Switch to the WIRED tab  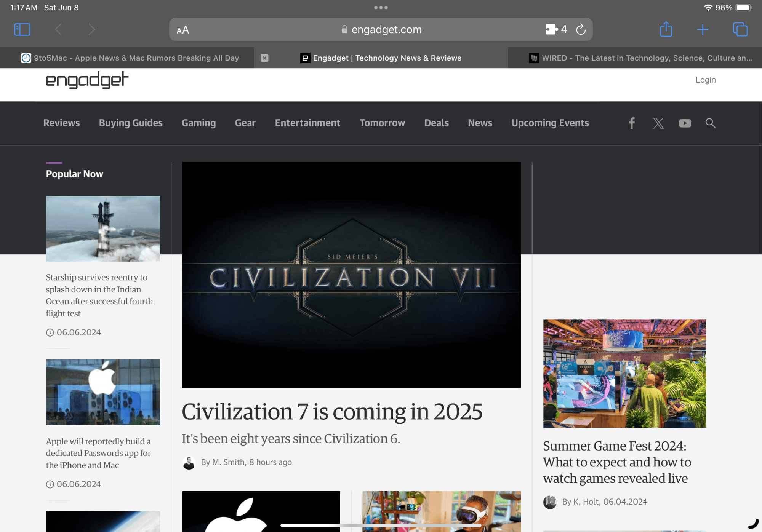(x=640, y=58)
